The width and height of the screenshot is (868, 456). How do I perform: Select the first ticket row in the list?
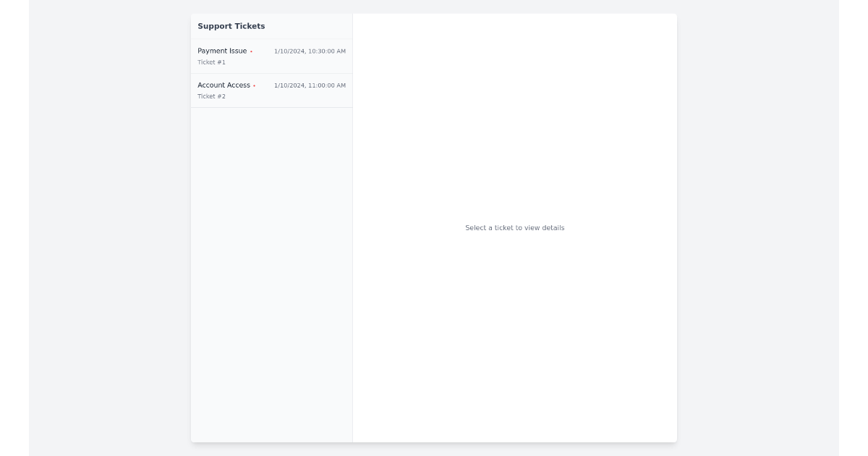click(271, 56)
